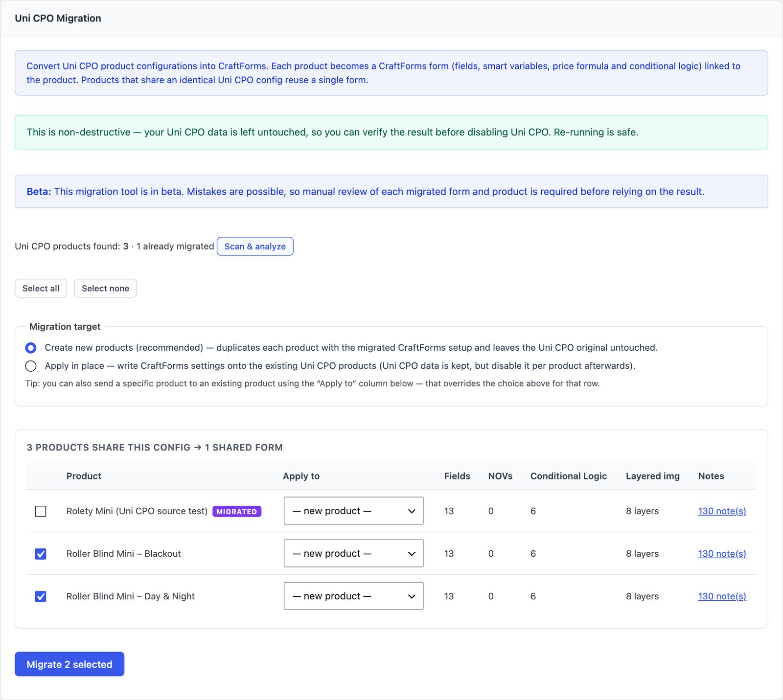Click the Migration target legend label
Viewport: 783px width, 700px height.
[x=65, y=326]
